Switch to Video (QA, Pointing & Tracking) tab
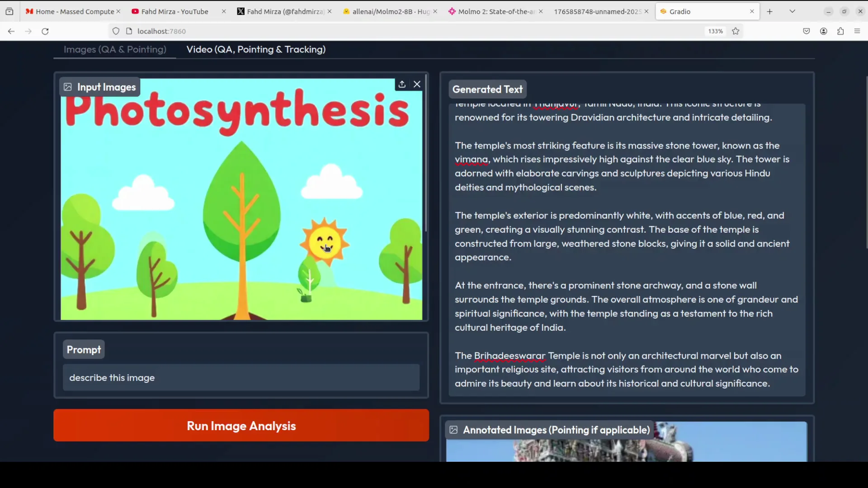Screen dimensions: 868x488 point(256,50)
